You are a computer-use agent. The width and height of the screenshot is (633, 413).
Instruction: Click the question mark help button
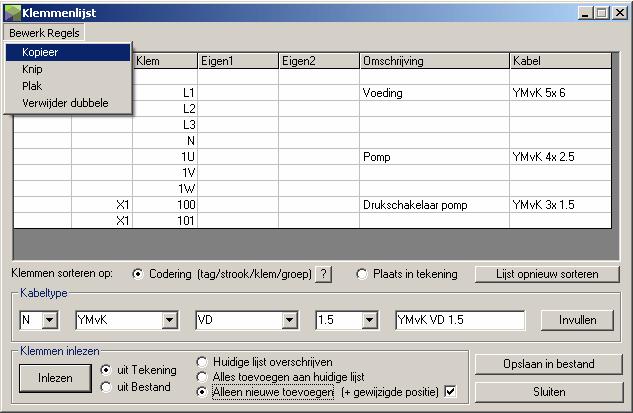pos(323,274)
